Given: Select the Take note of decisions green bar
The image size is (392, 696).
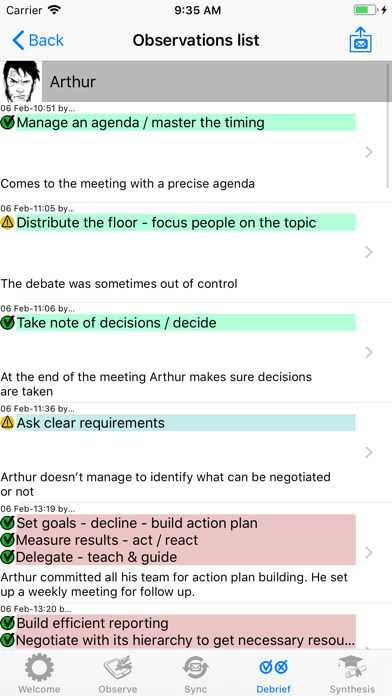Looking at the screenshot, I should click(x=186, y=323).
